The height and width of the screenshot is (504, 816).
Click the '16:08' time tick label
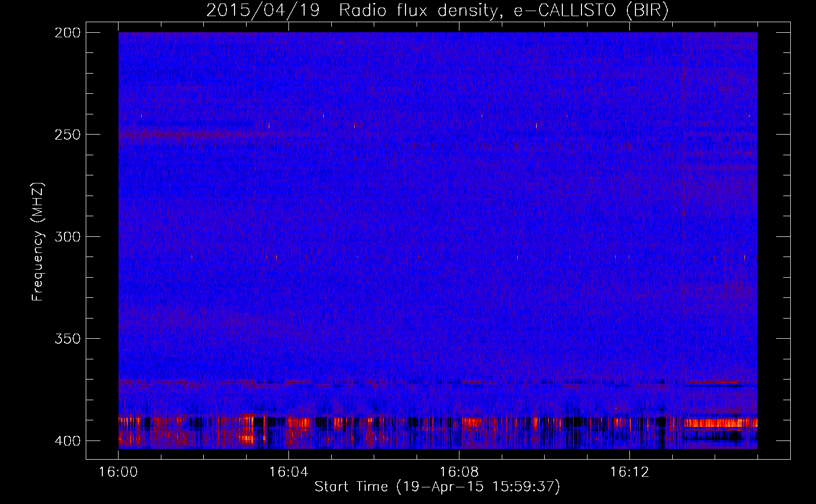[x=459, y=472]
